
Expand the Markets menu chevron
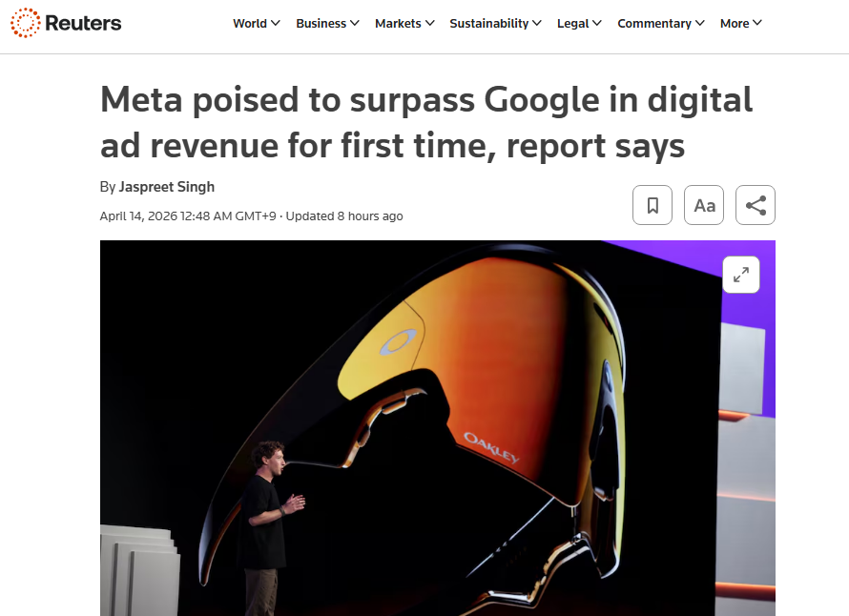point(430,23)
